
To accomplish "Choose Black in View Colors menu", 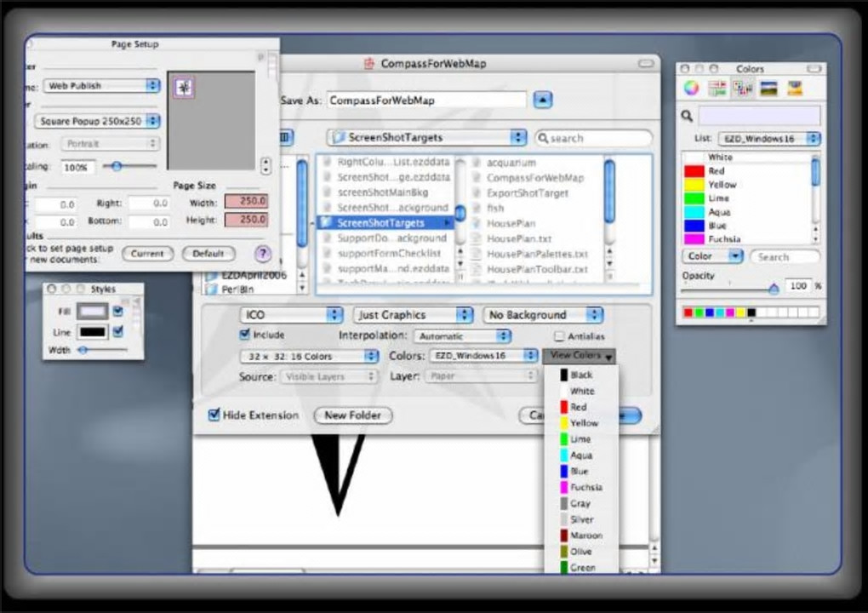I will click(x=580, y=375).
